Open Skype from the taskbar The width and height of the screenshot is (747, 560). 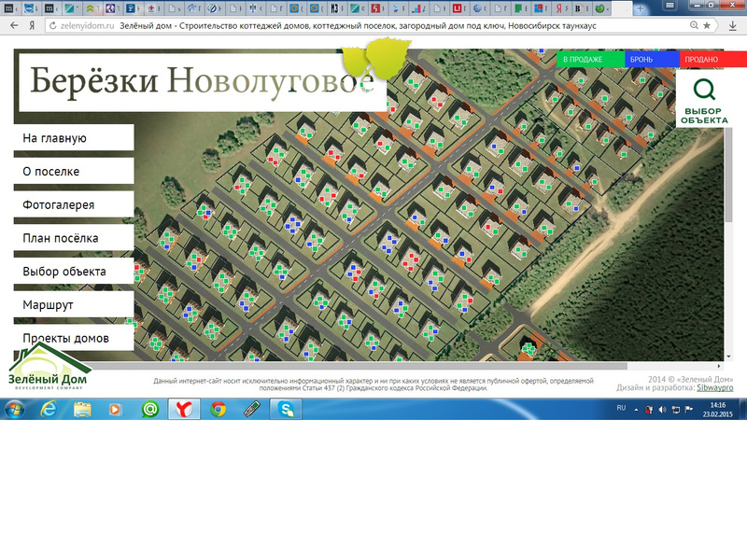(283, 409)
